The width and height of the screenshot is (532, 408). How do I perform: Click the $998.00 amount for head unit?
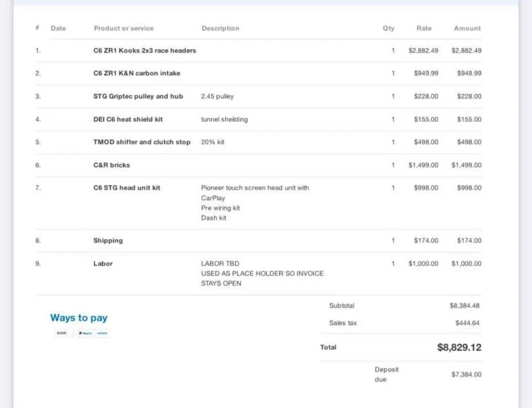[469, 188]
